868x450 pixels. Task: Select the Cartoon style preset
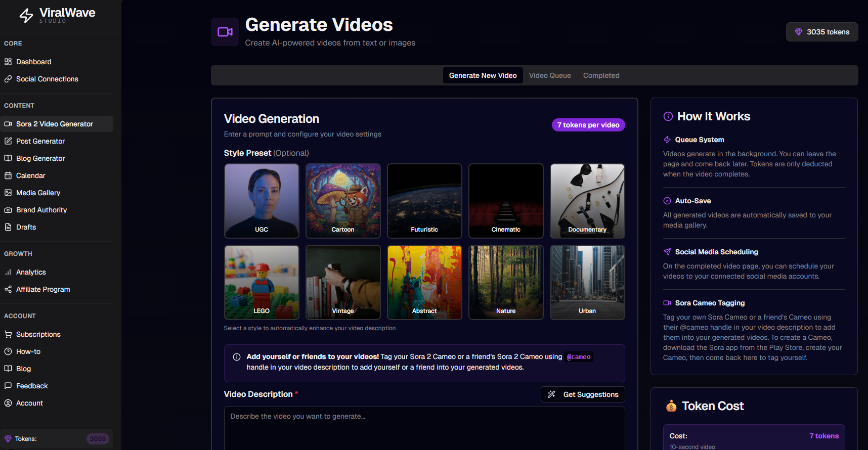click(x=343, y=201)
